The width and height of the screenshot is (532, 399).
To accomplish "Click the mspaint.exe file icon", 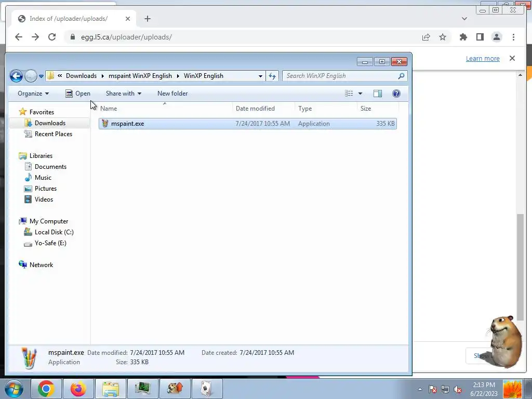I will click(x=105, y=124).
